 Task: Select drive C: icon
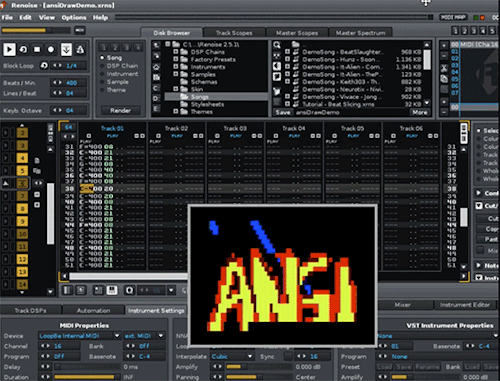coord(156,88)
